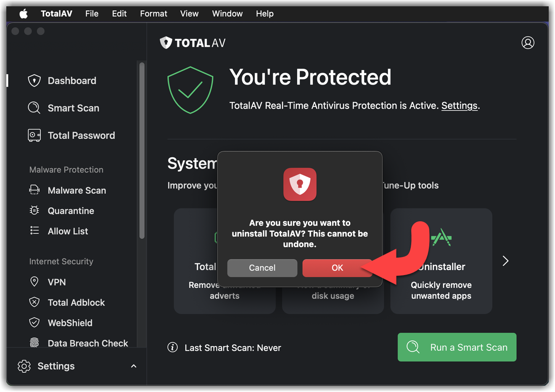Open Quarantine using the bug icon
Image resolution: width=555 pixels, height=392 pixels.
click(x=34, y=210)
